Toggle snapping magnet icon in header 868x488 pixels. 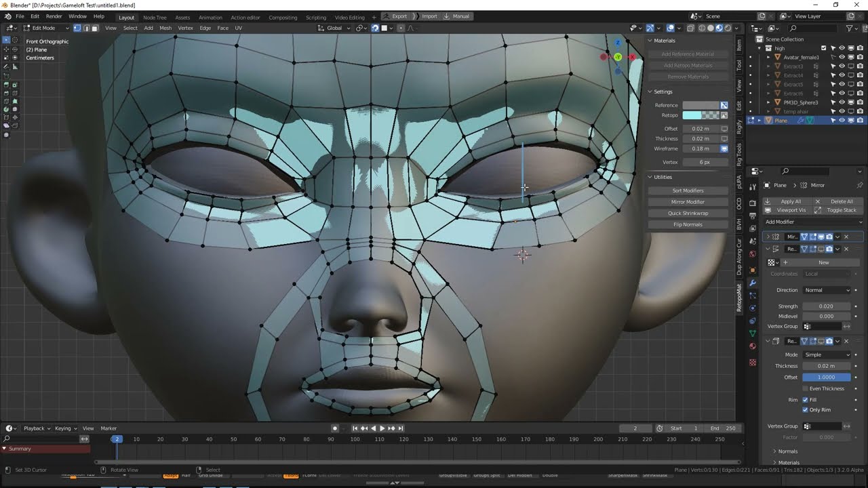point(375,28)
